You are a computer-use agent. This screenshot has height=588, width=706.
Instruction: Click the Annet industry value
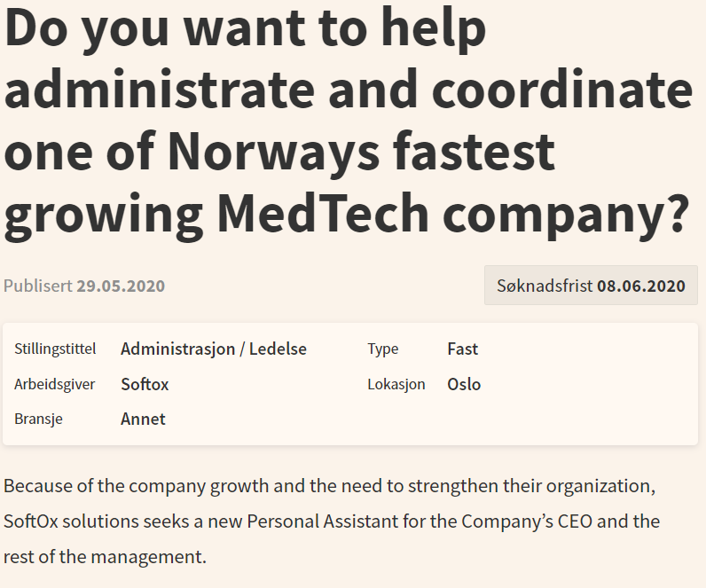pyautogui.click(x=143, y=419)
